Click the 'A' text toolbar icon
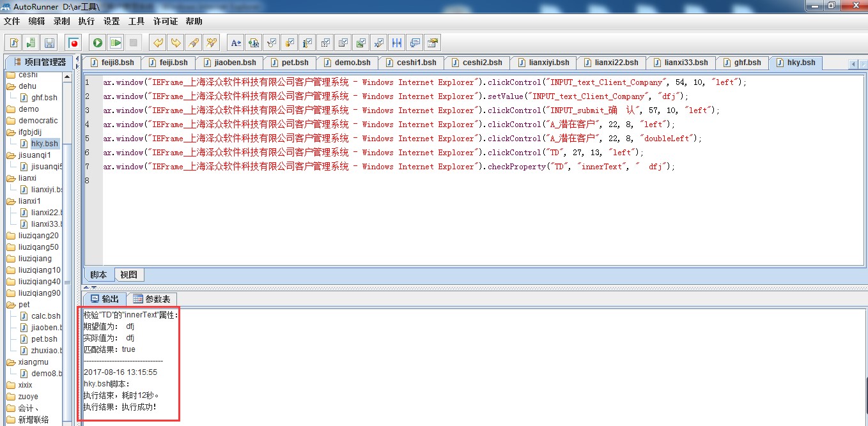 tap(236, 43)
